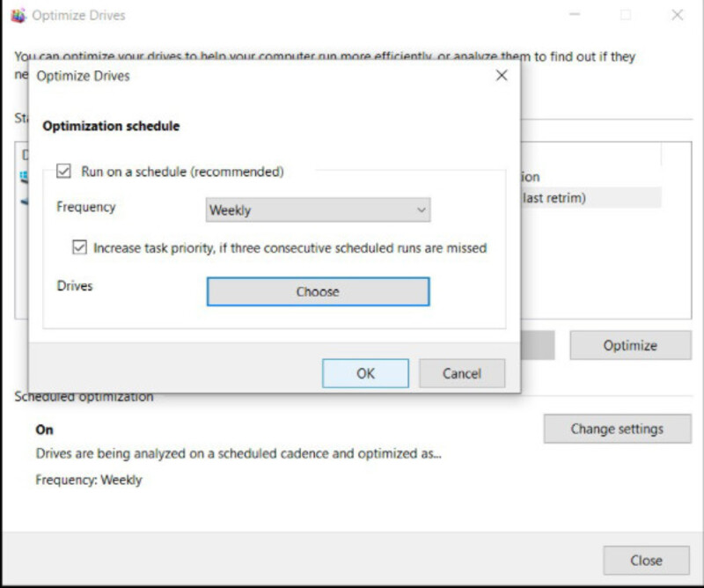Close the main Optimize Drives window via X

coord(677,15)
